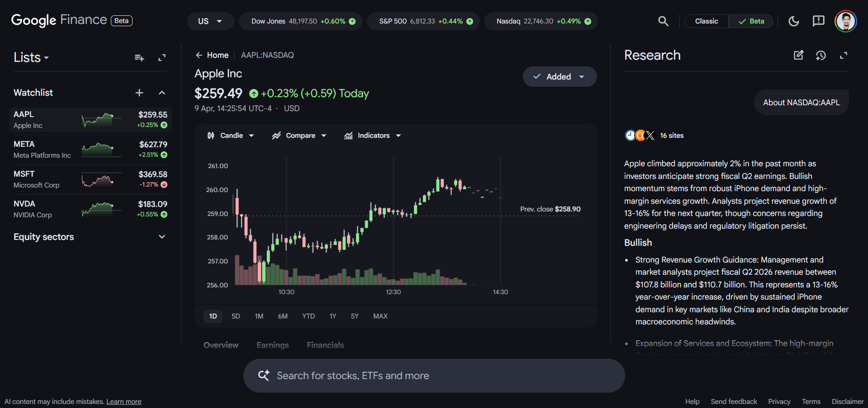Click the Send feedback link
This screenshot has height=408, width=868.
click(x=733, y=401)
